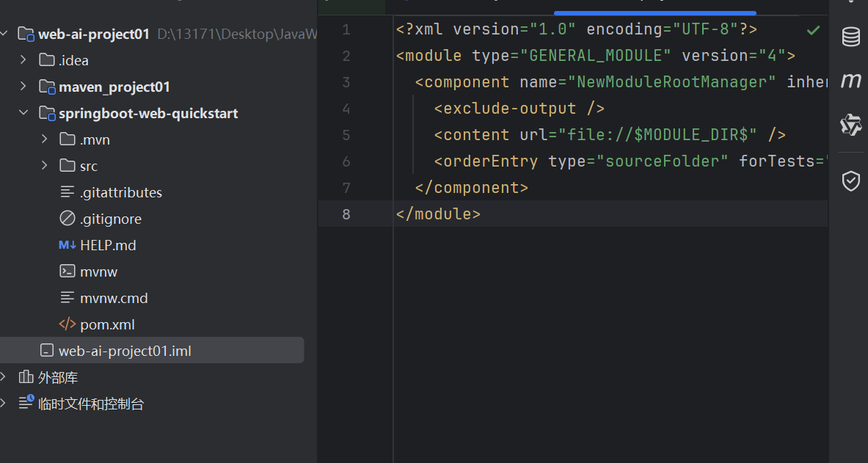This screenshot has width=868, height=463.
Task: Click the ignore circle icon of .gitignore
Action: click(x=67, y=219)
